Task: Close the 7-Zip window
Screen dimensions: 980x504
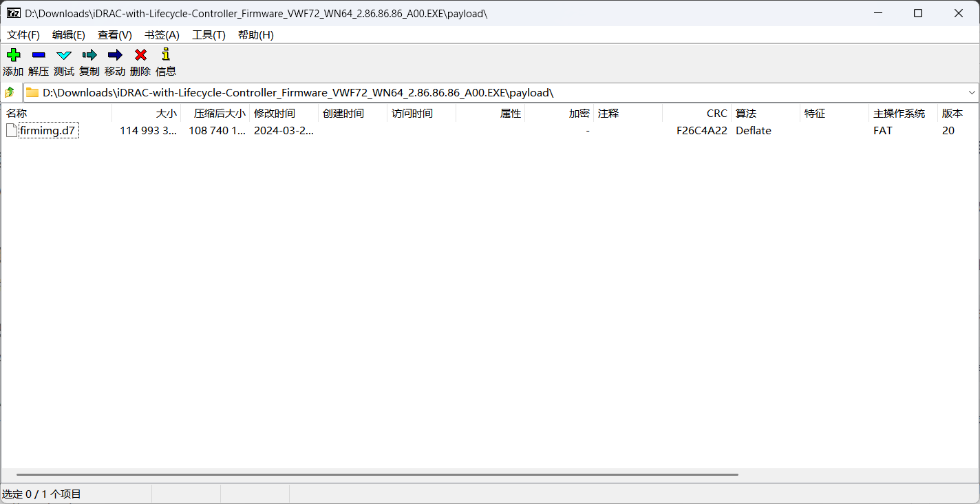Action: click(959, 13)
